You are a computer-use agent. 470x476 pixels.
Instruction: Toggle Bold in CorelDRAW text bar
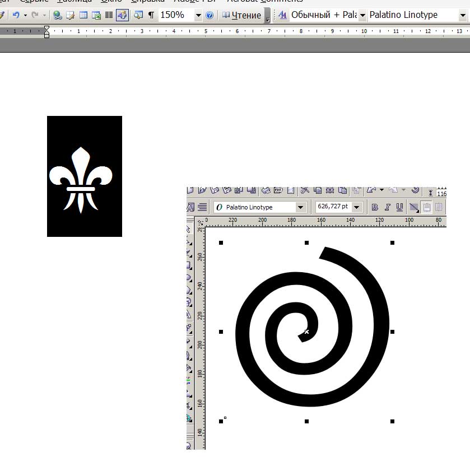[x=375, y=207]
